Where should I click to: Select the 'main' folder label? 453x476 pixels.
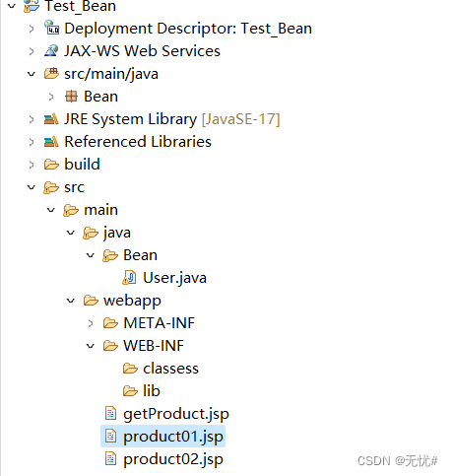pos(101,210)
